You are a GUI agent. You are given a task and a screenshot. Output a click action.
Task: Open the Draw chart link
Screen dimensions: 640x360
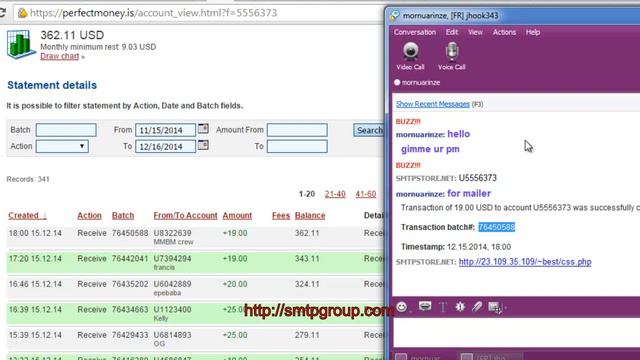[60, 56]
